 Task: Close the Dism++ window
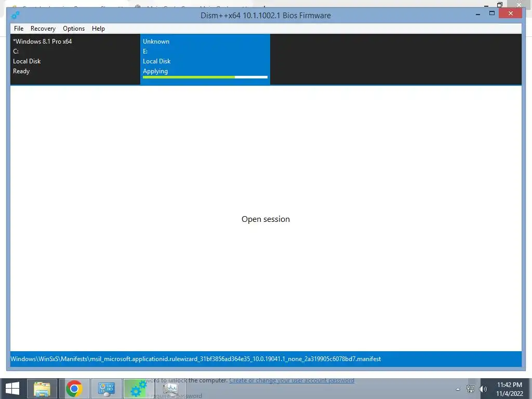(x=511, y=14)
